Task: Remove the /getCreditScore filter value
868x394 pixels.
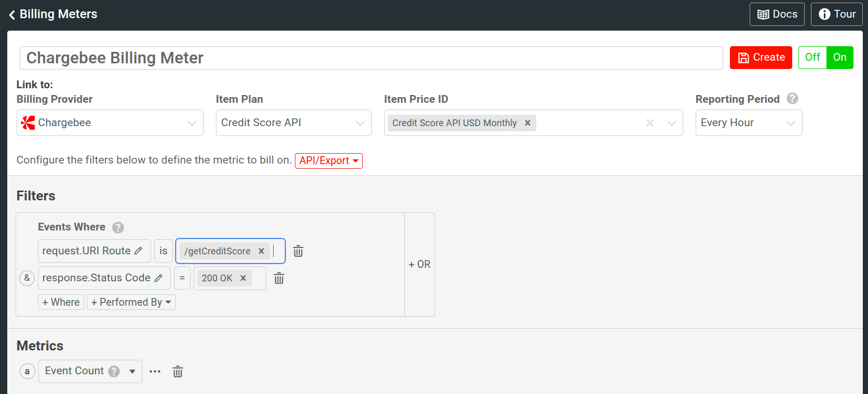Action: 262,251
